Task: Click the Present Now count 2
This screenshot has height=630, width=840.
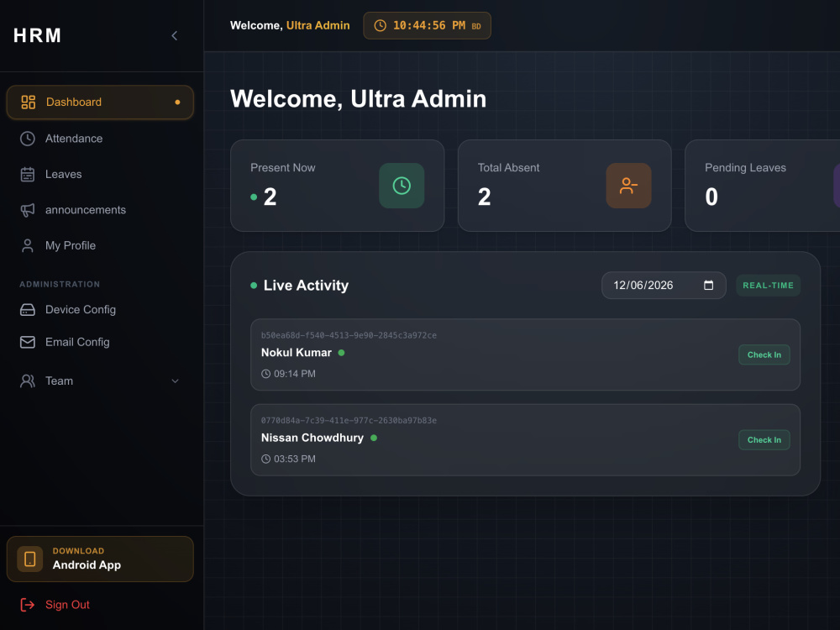Action: (270, 197)
